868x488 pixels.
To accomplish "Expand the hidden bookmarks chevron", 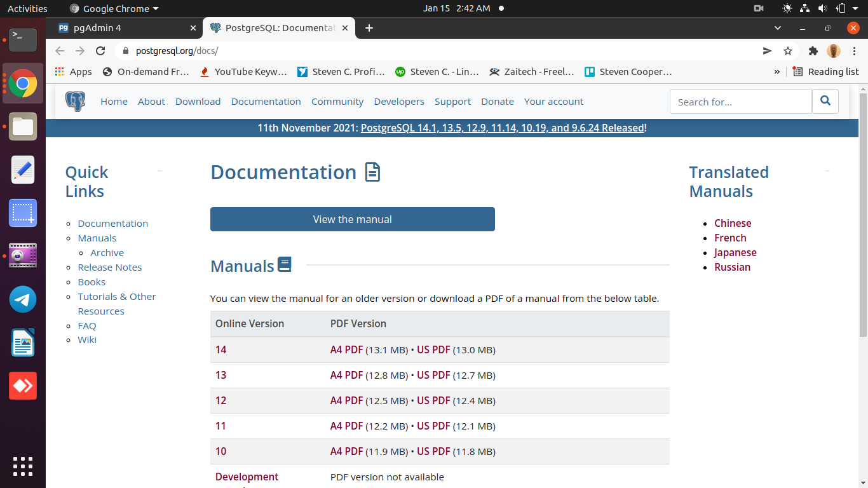I will point(776,72).
